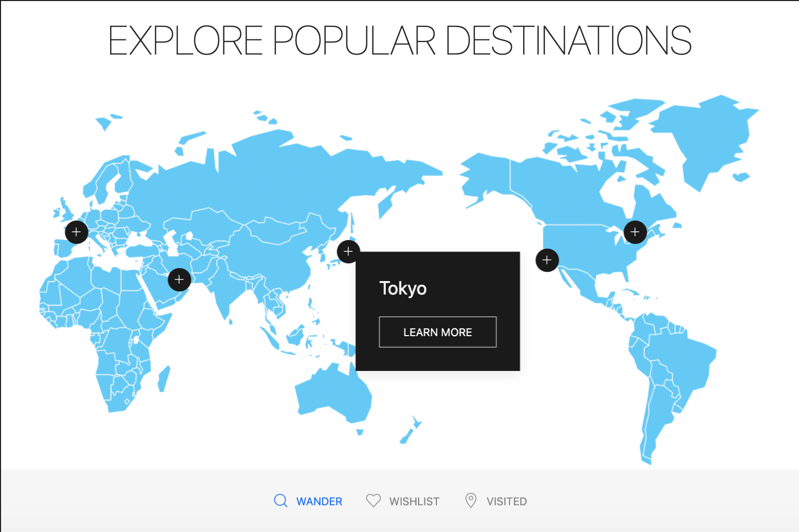Click the Explore Popular Destinations heading
The image size is (799, 532).
(399, 41)
